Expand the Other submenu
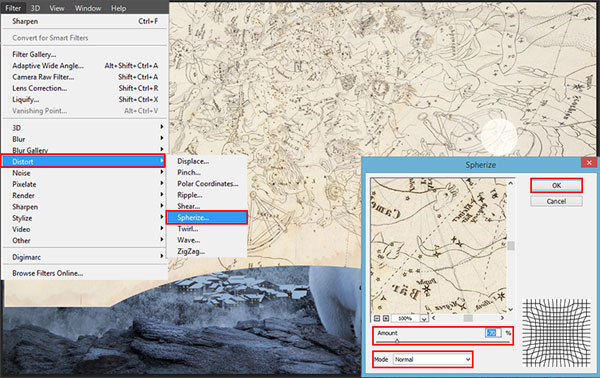The height and width of the screenshot is (378, 600). [x=85, y=241]
